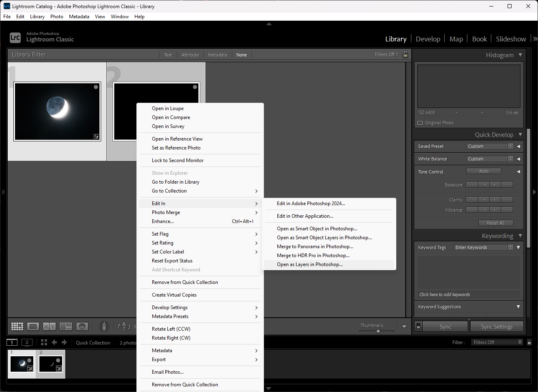Hide the top module picker panel arrow

(x=269, y=24)
